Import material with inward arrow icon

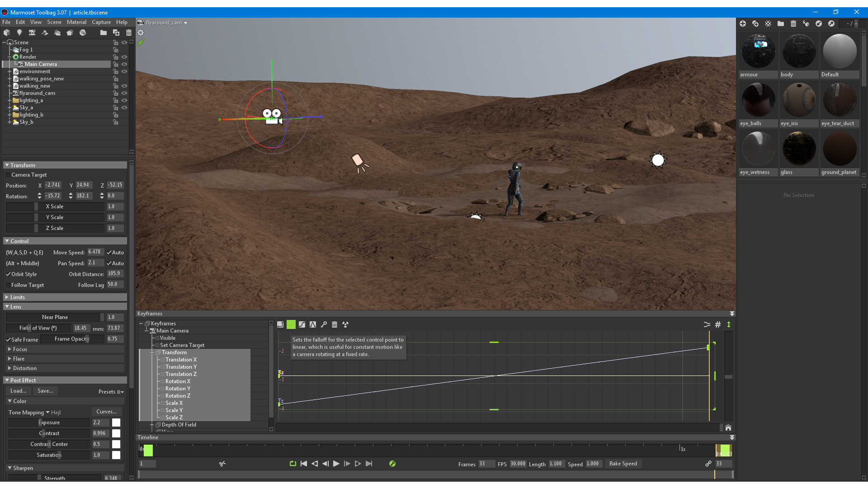pos(819,23)
